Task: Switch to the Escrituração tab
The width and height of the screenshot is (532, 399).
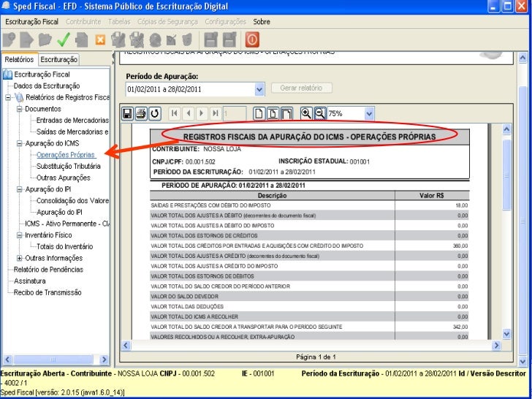Action: coord(59,60)
